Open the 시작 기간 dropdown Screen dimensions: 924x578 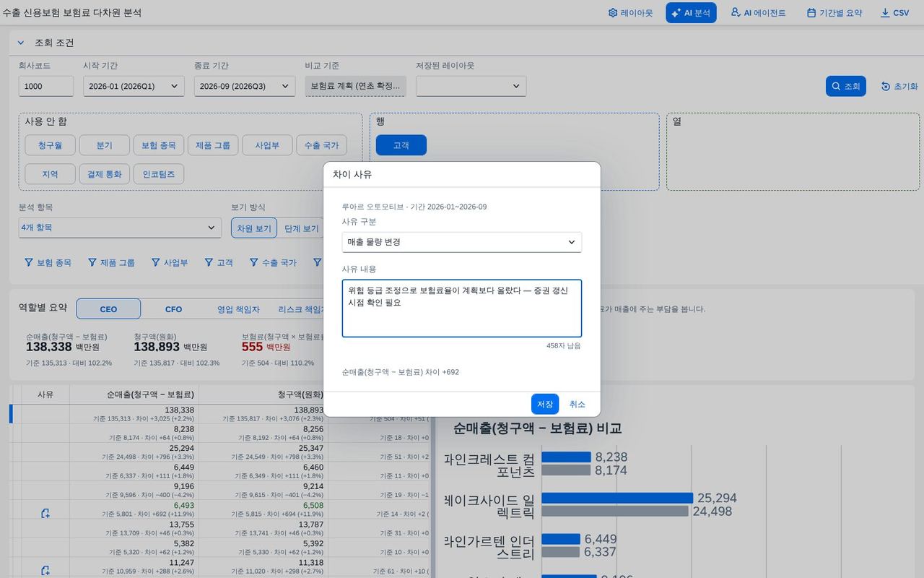point(134,86)
